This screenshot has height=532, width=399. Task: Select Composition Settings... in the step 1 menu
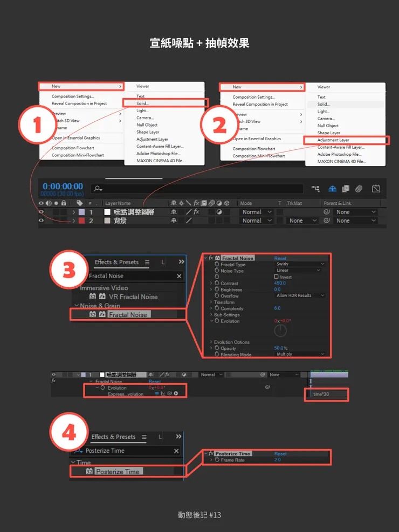73,96
